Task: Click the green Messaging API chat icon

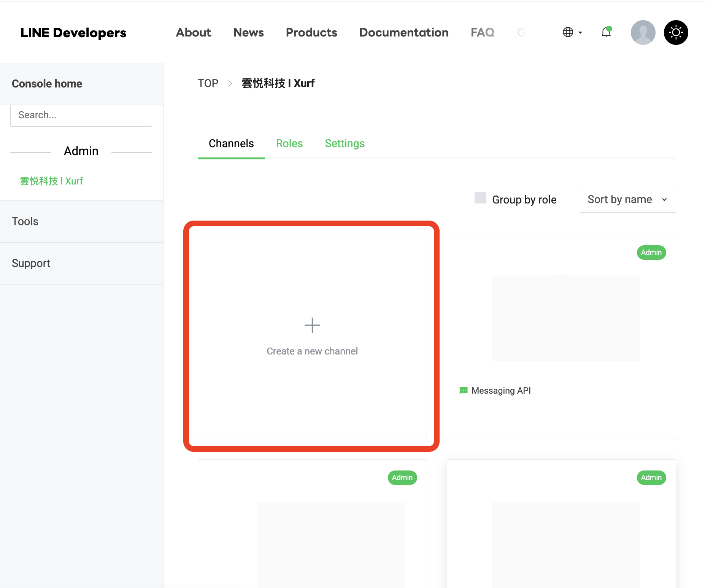Action: tap(464, 391)
